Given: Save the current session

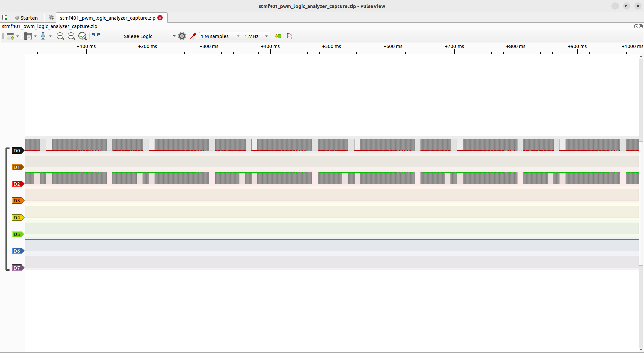Looking at the screenshot, I should 44,36.
